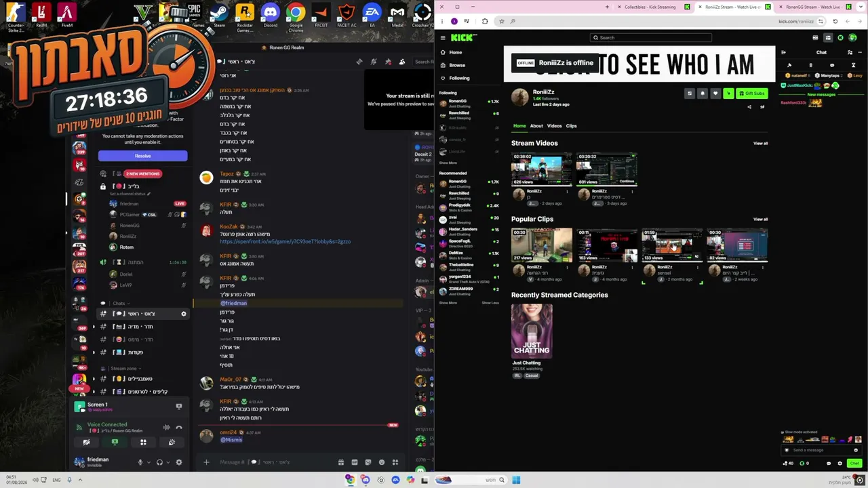The height and width of the screenshot is (488, 868).
Task: Open Discord soundboard in voice panel
Action: coord(172,443)
